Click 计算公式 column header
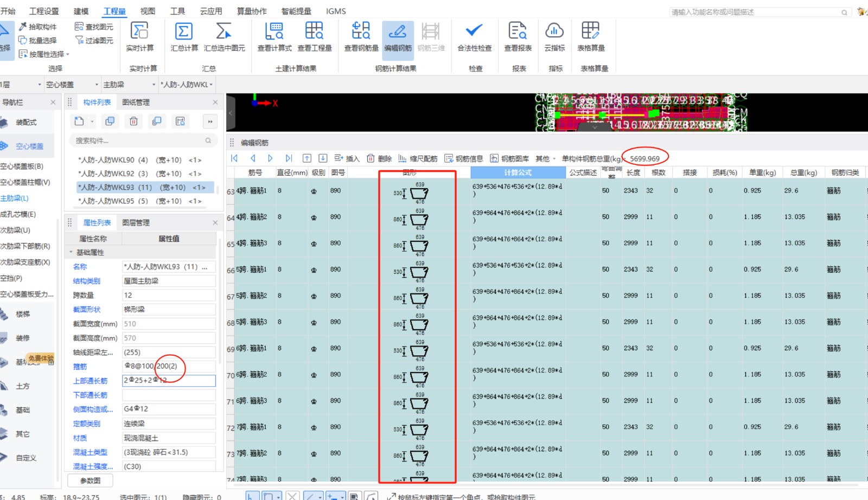This screenshot has height=500, width=868. pos(518,172)
